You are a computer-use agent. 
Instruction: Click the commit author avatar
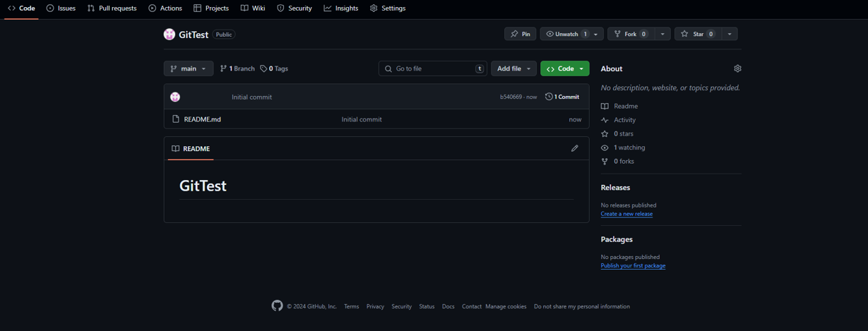(175, 97)
